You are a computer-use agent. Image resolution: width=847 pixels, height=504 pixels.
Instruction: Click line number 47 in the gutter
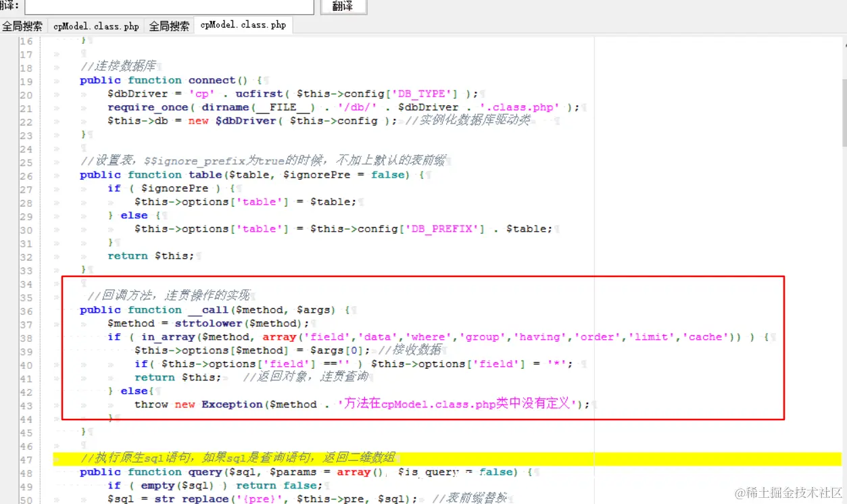click(x=26, y=459)
